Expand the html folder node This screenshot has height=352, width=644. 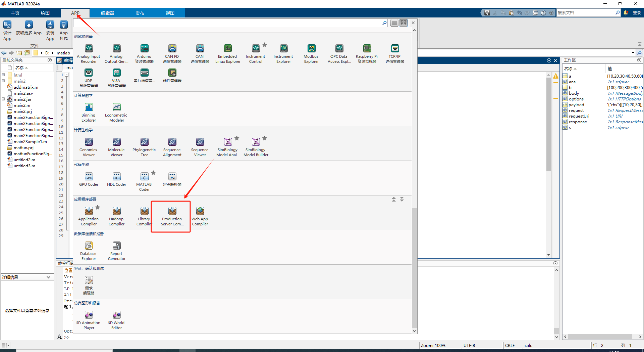click(x=3, y=75)
